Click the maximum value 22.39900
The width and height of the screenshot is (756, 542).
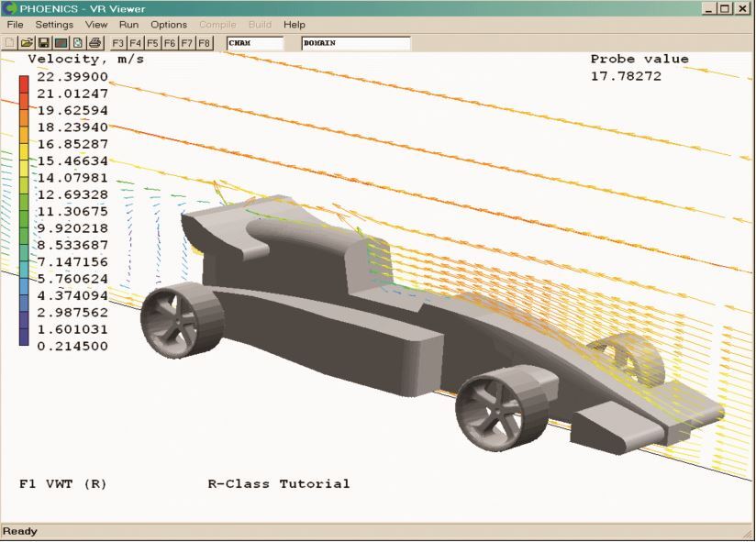[72, 77]
